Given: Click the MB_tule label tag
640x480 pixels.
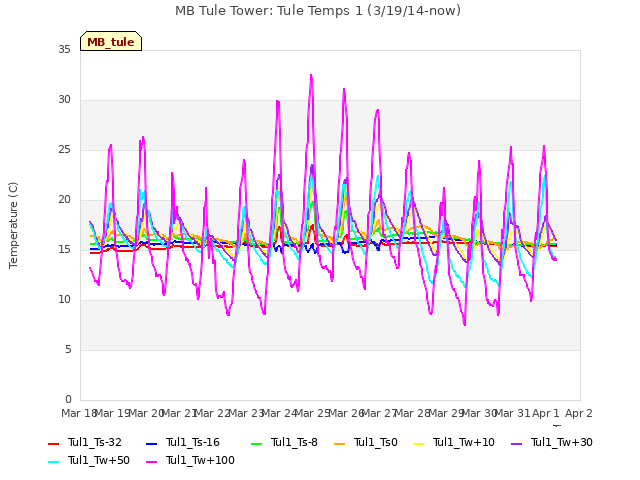Looking at the screenshot, I should pos(111,41).
